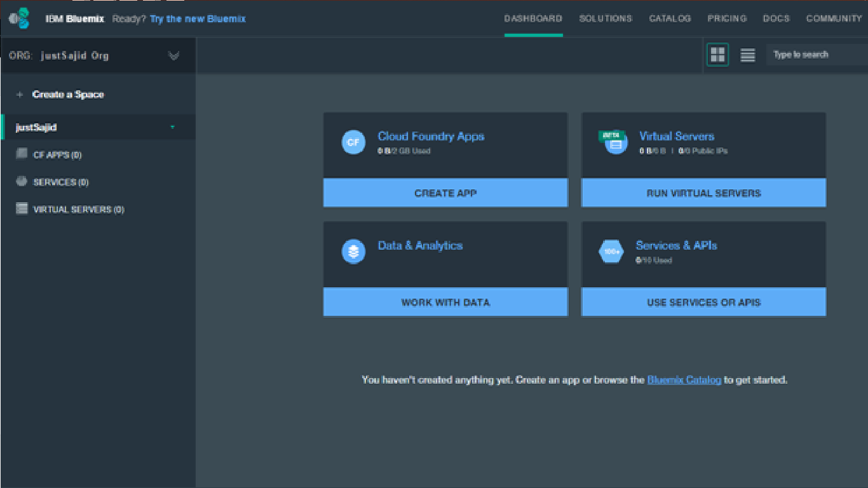Click the IBM Bluemix logo icon
This screenshot has width=868, height=488.
point(20,18)
